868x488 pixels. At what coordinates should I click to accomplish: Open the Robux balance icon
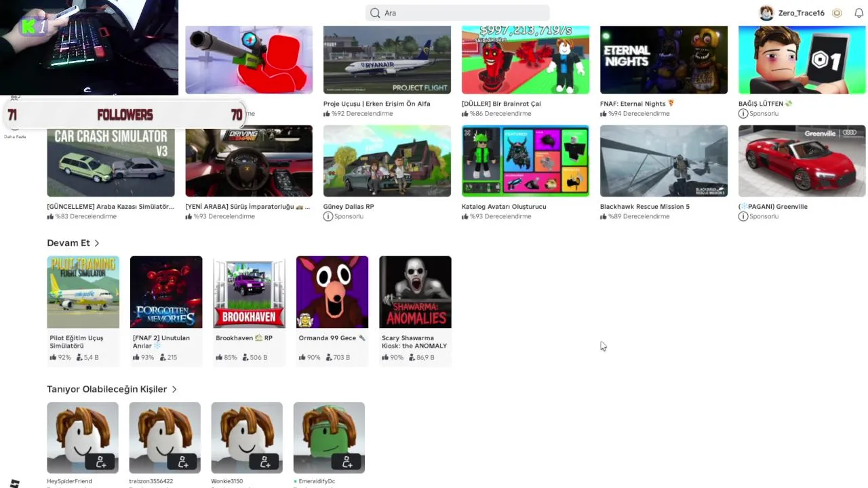pyautogui.click(x=837, y=13)
